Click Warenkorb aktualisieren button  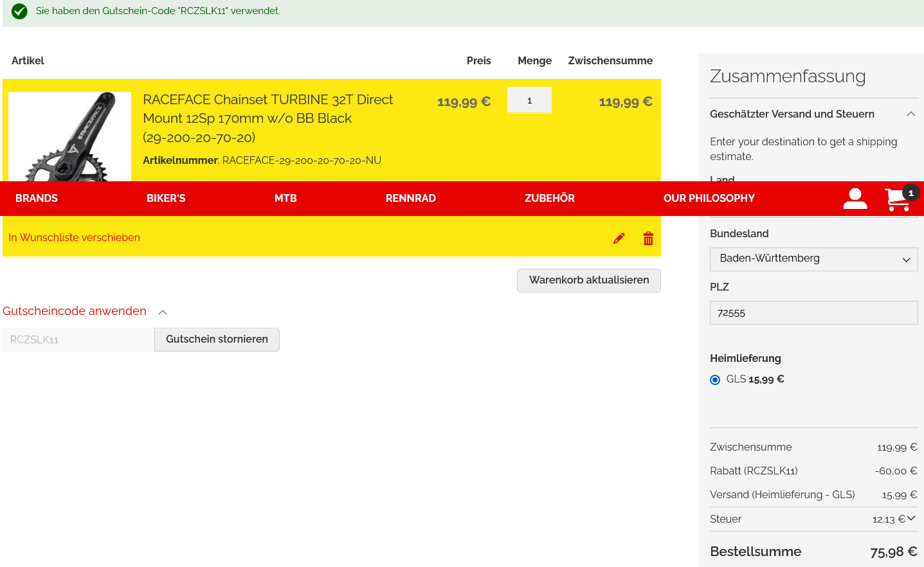[588, 280]
